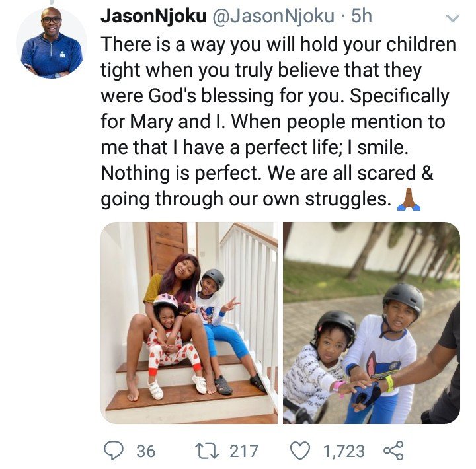Retweet using the retweet arrows icon
This screenshot has width=476, height=469.
click(207, 451)
